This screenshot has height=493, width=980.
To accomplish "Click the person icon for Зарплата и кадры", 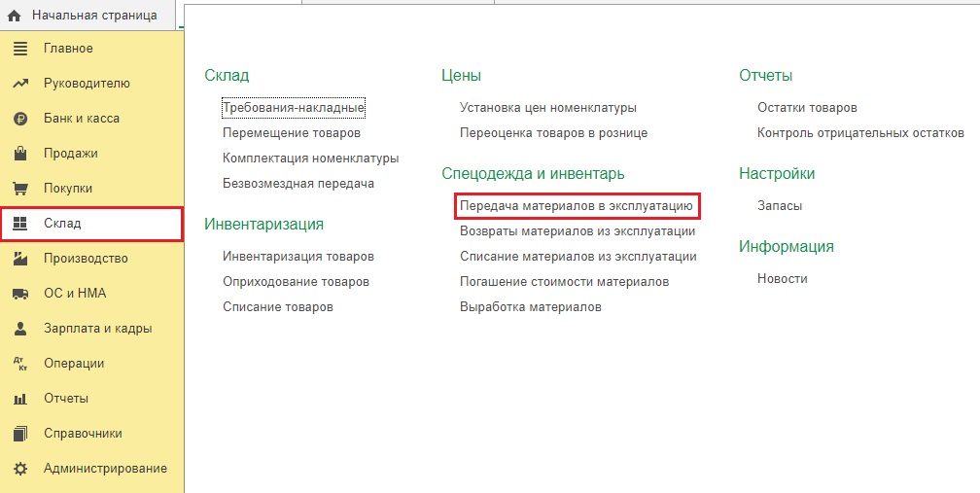I will point(19,329).
